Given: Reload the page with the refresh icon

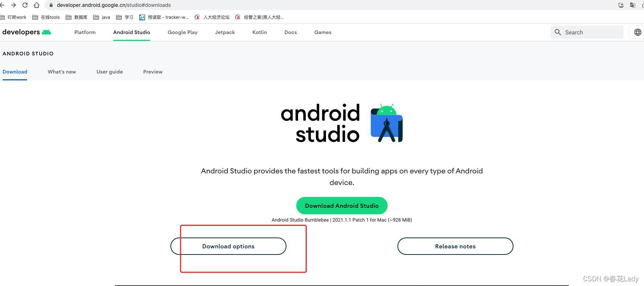Looking at the screenshot, I should point(25,5).
